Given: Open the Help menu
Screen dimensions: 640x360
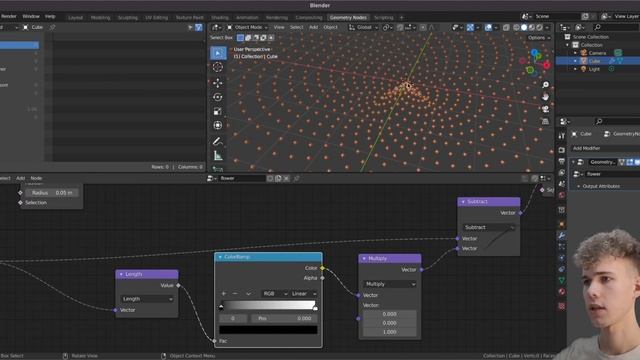Looking at the screenshot, I should [50, 16].
